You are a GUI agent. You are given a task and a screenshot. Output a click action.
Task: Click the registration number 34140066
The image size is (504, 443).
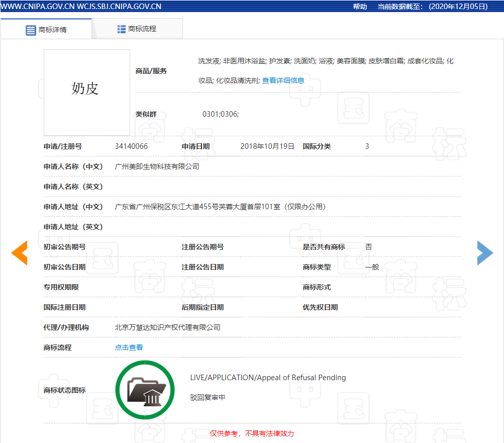(132, 146)
